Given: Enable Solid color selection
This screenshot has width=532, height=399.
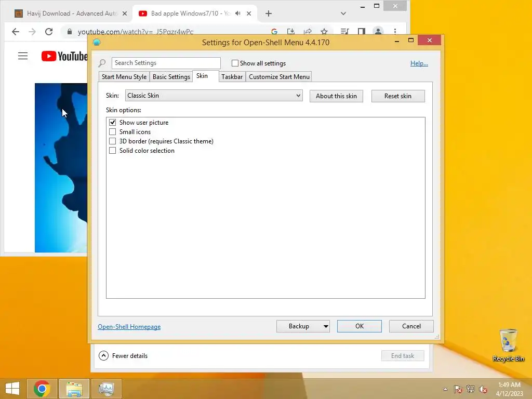Looking at the screenshot, I should 112,150.
